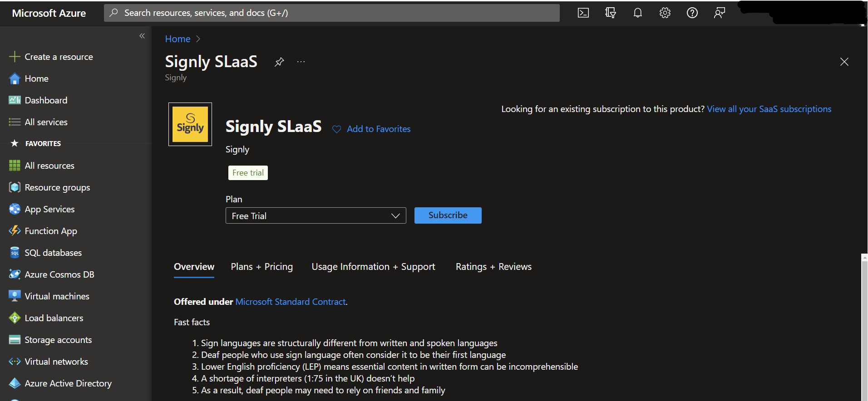This screenshot has height=401, width=868.
Task: Click Function App label in sidebar
Action: (51, 231)
